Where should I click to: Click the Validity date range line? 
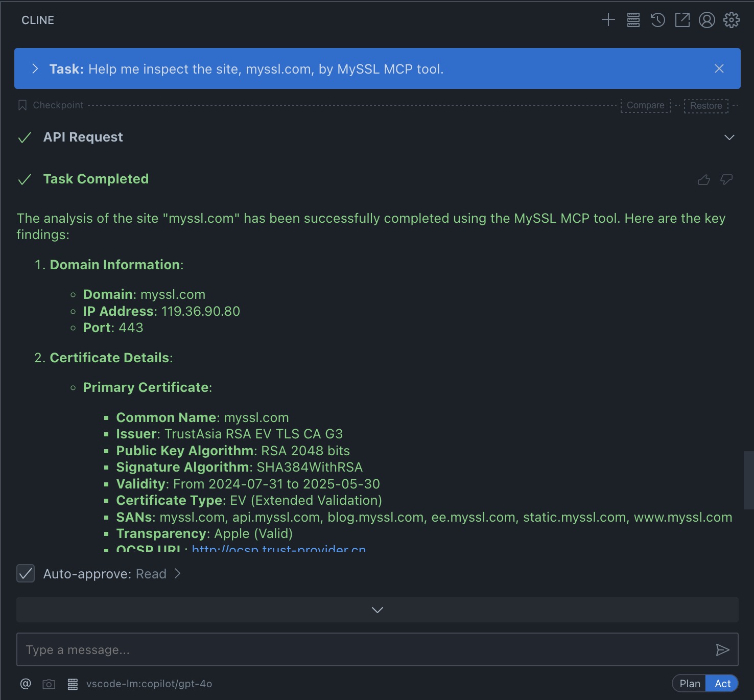(248, 484)
